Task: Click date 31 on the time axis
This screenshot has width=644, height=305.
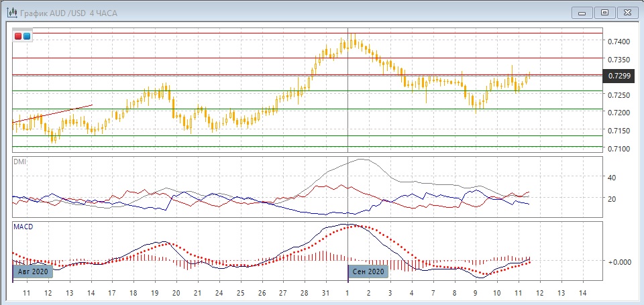Action: (x=325, y=293)
